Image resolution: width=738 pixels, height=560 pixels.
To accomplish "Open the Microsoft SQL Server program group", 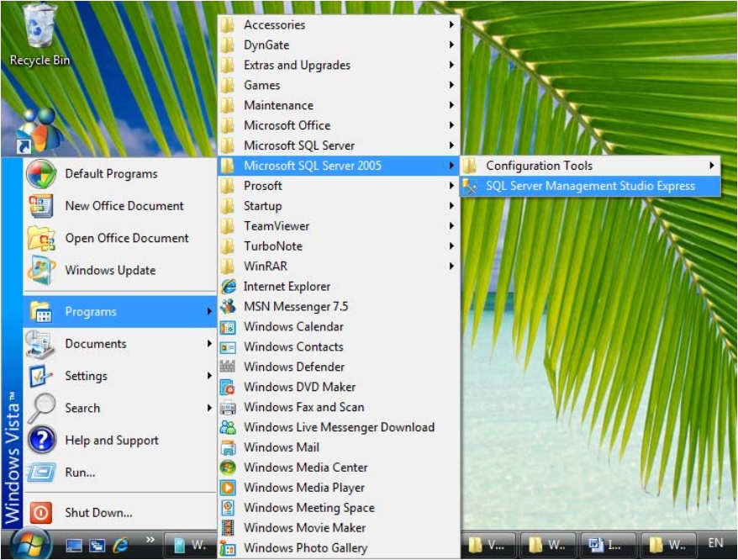I will [339, 145].
